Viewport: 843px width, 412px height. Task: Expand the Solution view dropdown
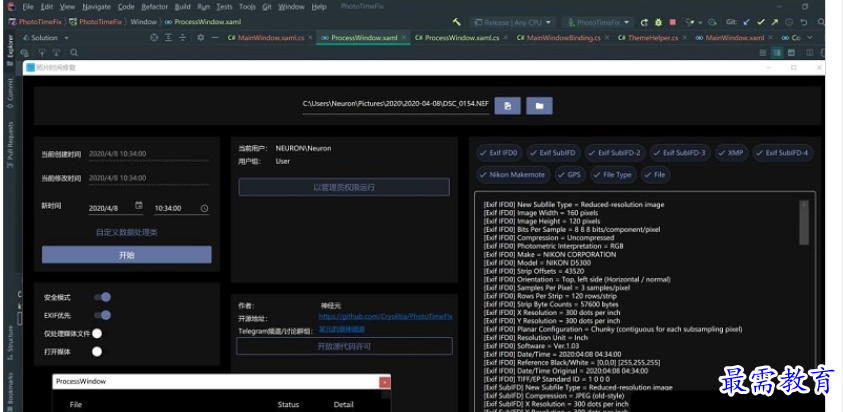pyautogui.click(x=67, y=38)
